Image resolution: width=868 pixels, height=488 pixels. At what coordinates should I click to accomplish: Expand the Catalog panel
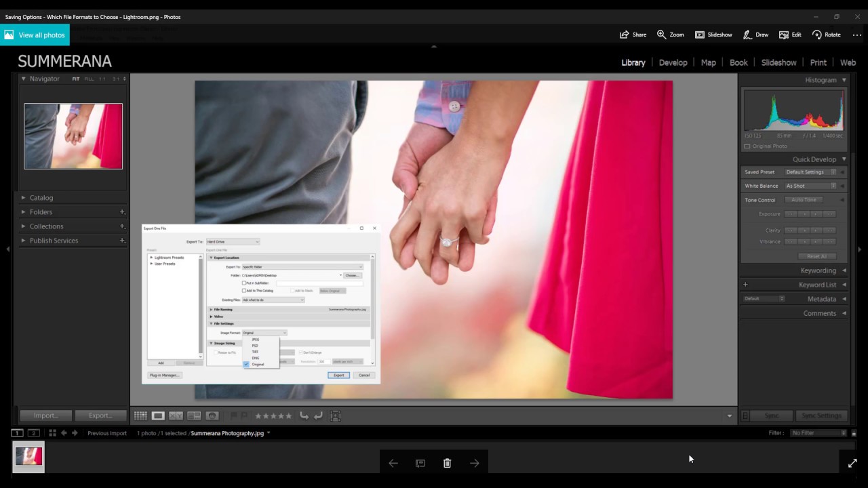coord(23,198)
